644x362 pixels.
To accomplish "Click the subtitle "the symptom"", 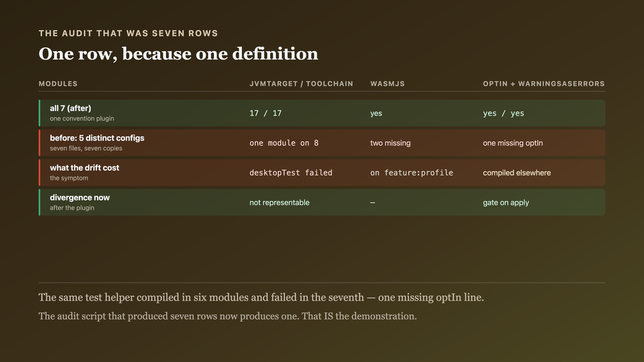I will click(x=69, y=178).
